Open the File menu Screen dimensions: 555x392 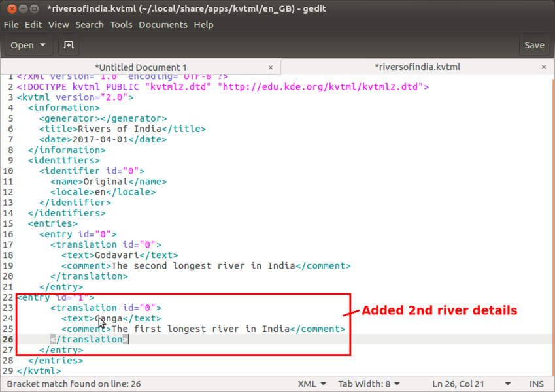point(11,24)
